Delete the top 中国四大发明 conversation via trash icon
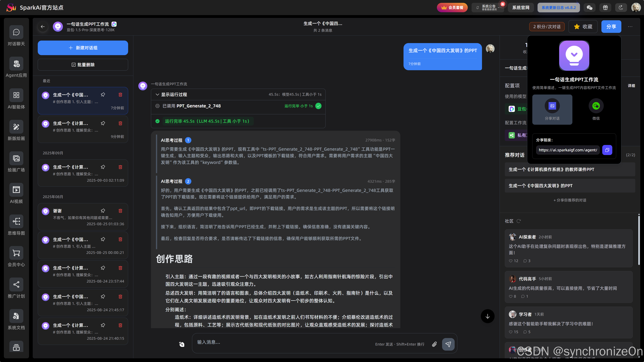Image resolution: width=644 pixels, height=362 pixels. point(120,95)
